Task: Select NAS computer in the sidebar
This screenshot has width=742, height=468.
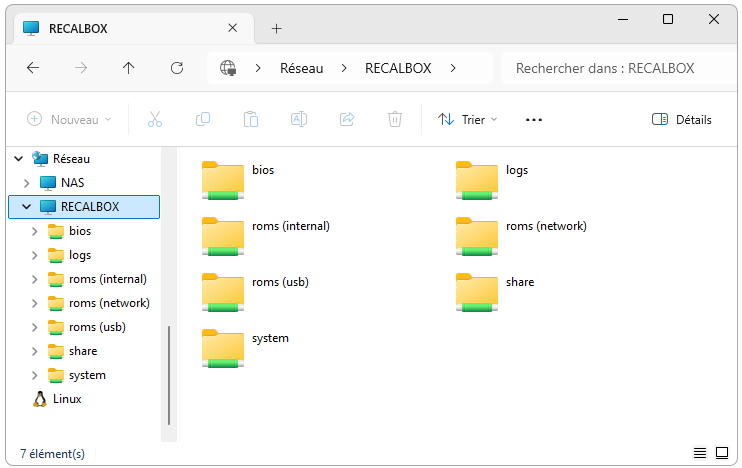Action: pyautogui.click(x=62, y=183)
